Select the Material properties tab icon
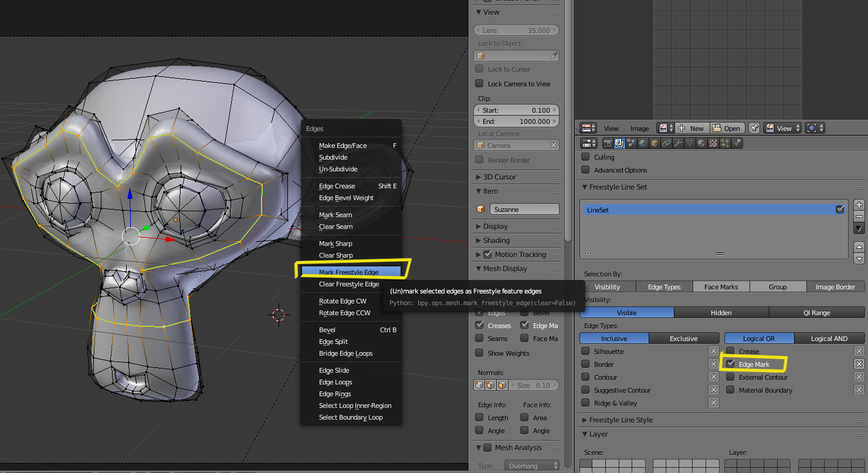868x473 pixels. tap(701, 143)
